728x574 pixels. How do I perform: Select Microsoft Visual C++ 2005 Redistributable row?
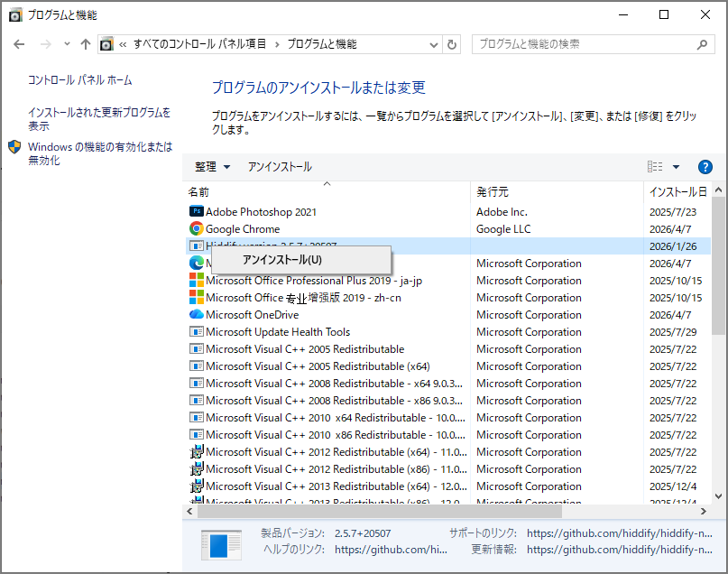448,348
